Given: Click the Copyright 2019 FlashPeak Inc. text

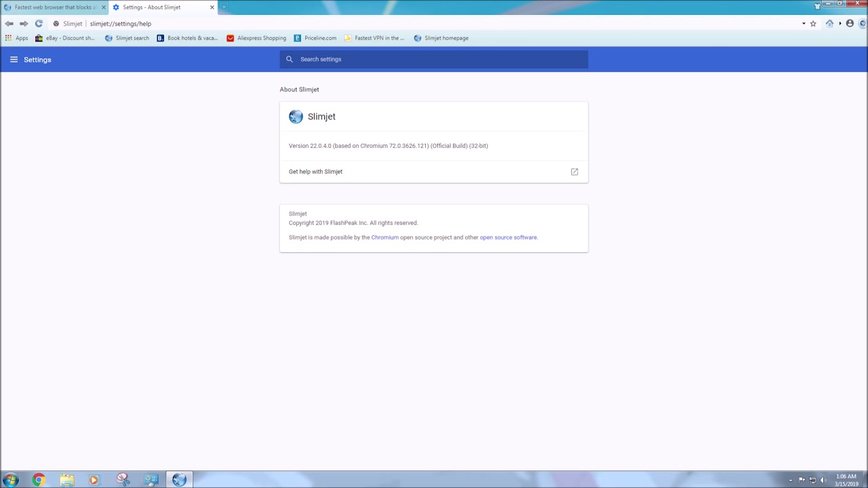Looking at the screenshot, I should click(x=353, y=223).
